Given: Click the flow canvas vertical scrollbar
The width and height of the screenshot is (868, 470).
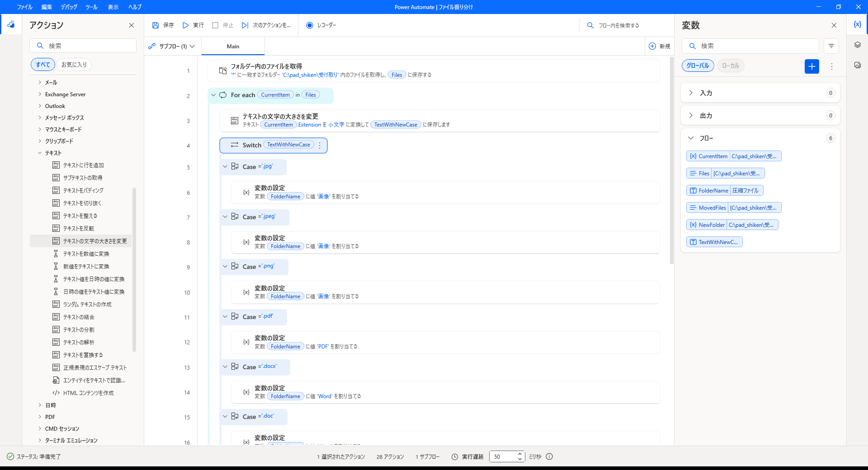Looking at the screenshot, I should pos(671,160).
